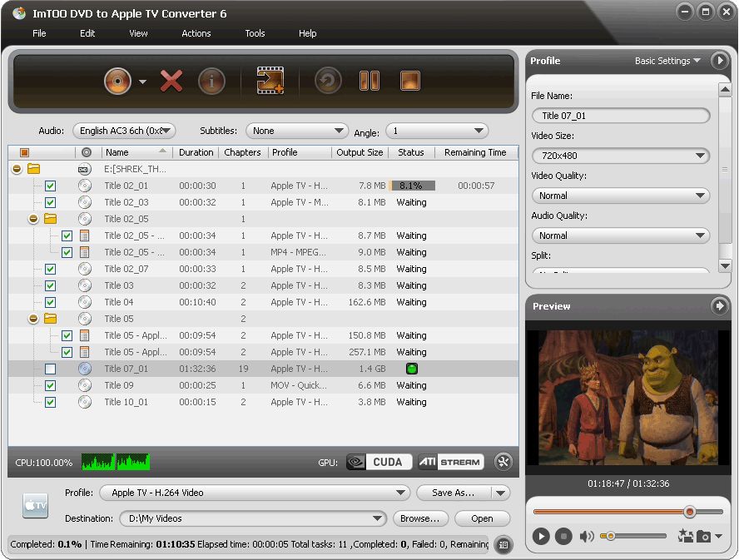Collapse the Title 05 folder
The image size is (739, 560).
[33, 319]
